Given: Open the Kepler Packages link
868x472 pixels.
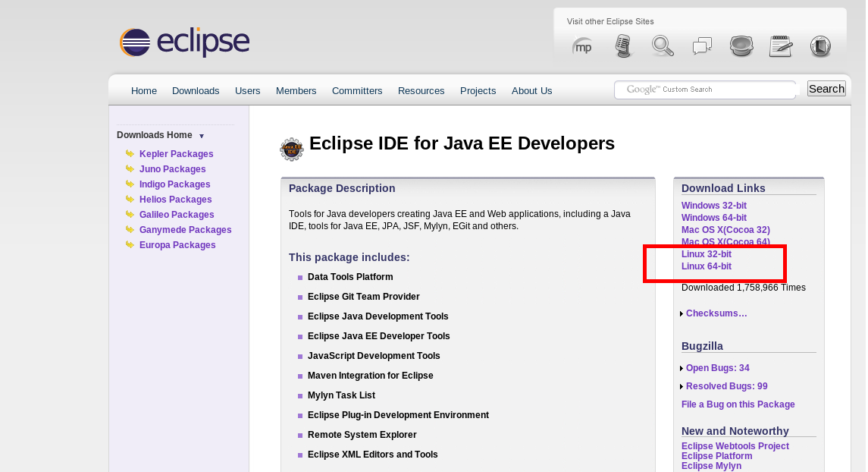Looking at the screenshot, I should pyautogui.click(x=176, y=154).
